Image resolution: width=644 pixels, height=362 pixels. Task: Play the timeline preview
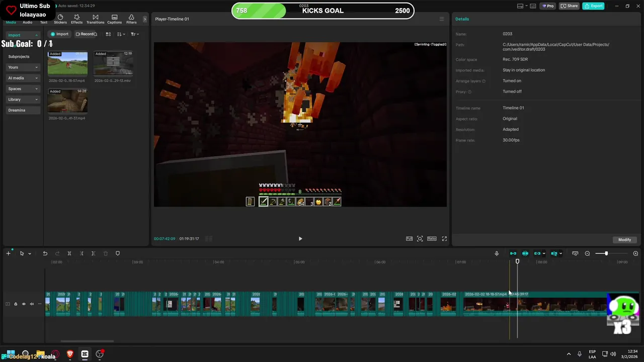(x=300, y=239)
